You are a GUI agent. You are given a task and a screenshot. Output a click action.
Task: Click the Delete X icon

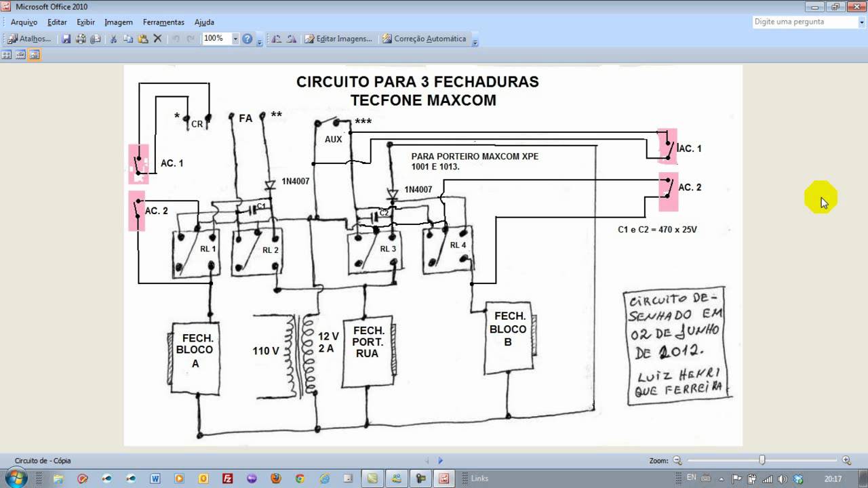pyautogui.click(x=157, y=39)
